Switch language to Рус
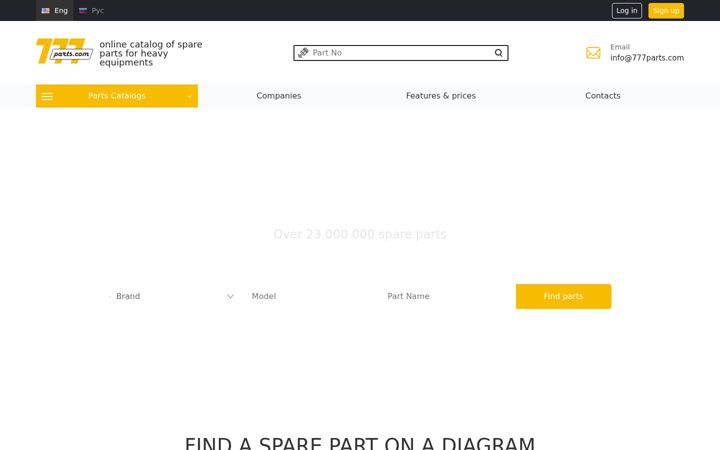The height and width of the screenshot is (450, 720). pos(91,11)
